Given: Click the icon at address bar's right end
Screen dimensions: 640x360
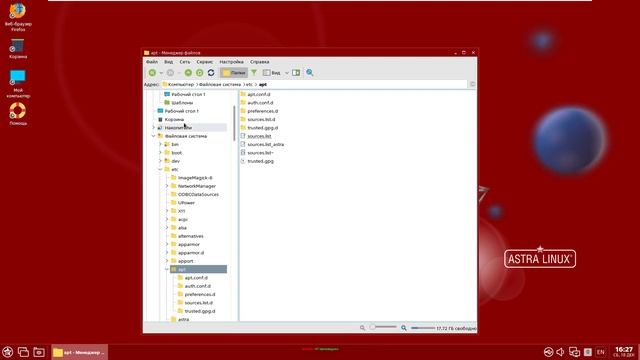Looking at the screenshot, I should click(x=472, y=84).
